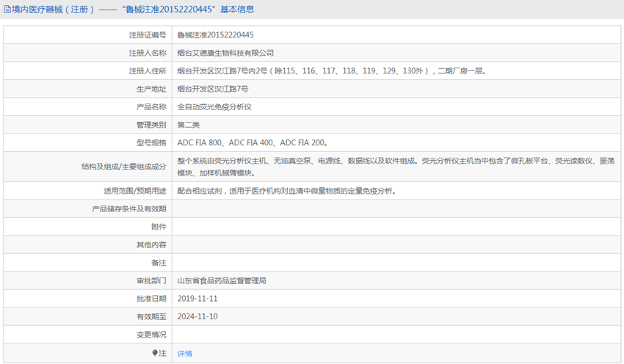624x364 pixels.
Task: Select production address value 烟台开发区汉江路7号
Action: [213, 89]
